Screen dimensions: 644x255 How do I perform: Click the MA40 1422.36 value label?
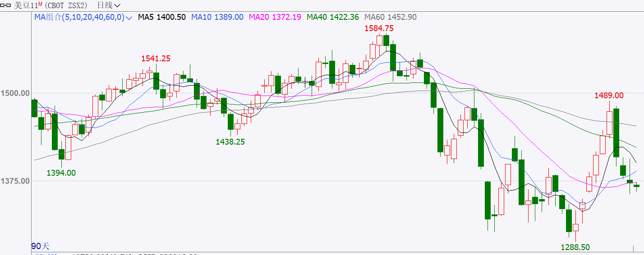click(333, 17)
